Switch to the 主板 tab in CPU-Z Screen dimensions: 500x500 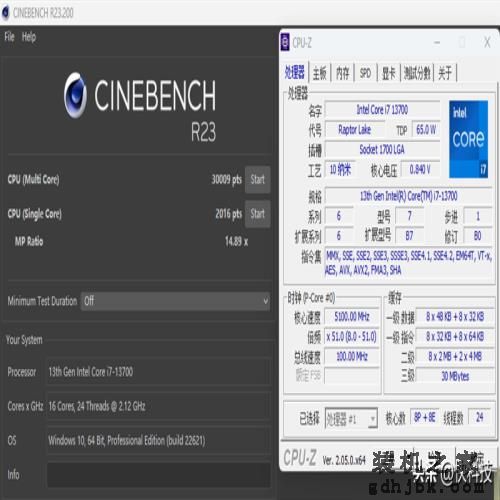point(320,73)
